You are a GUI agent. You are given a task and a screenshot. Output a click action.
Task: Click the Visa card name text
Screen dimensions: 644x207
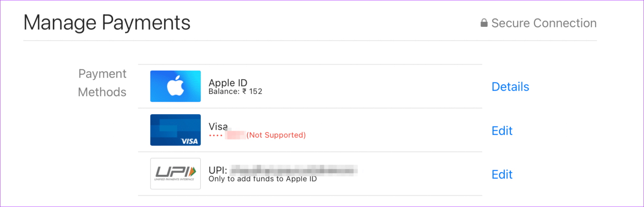[218, 126]
